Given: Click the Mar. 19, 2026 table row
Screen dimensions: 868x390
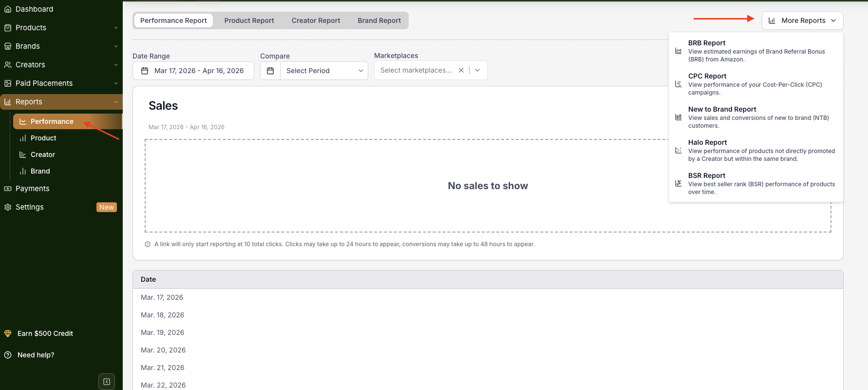Looking at the screenshot, I should click(488, 332).
